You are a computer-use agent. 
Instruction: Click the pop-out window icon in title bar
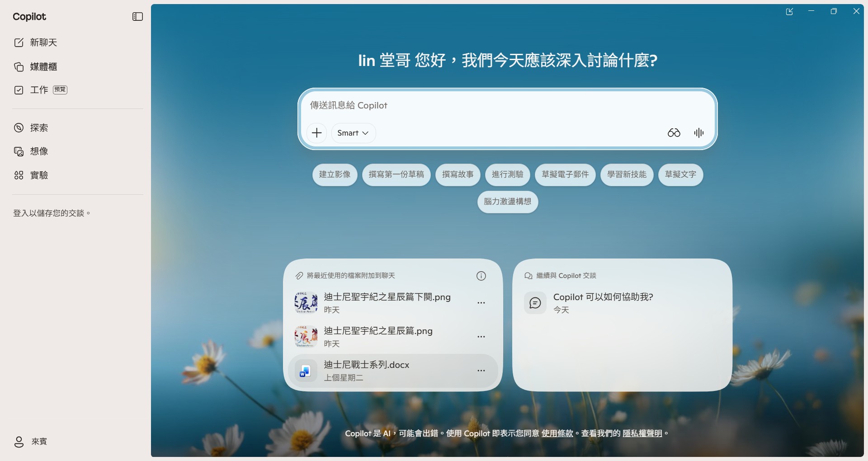[x=789, y=12]
